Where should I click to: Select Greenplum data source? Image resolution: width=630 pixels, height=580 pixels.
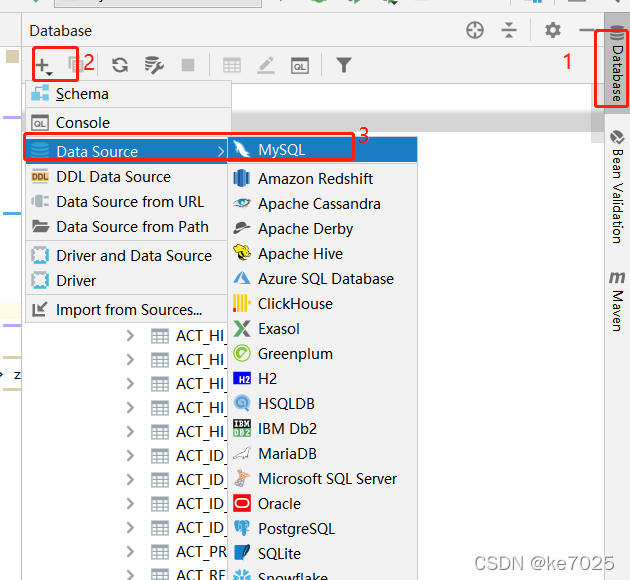pyautogui.click(x=323, y=353)
